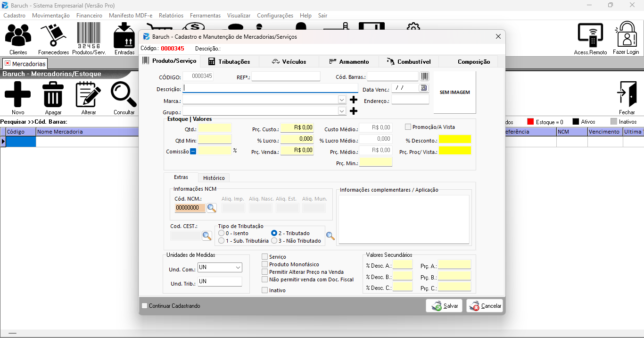
Task: Switch to the Veículos tab
Action: point(289,62)
